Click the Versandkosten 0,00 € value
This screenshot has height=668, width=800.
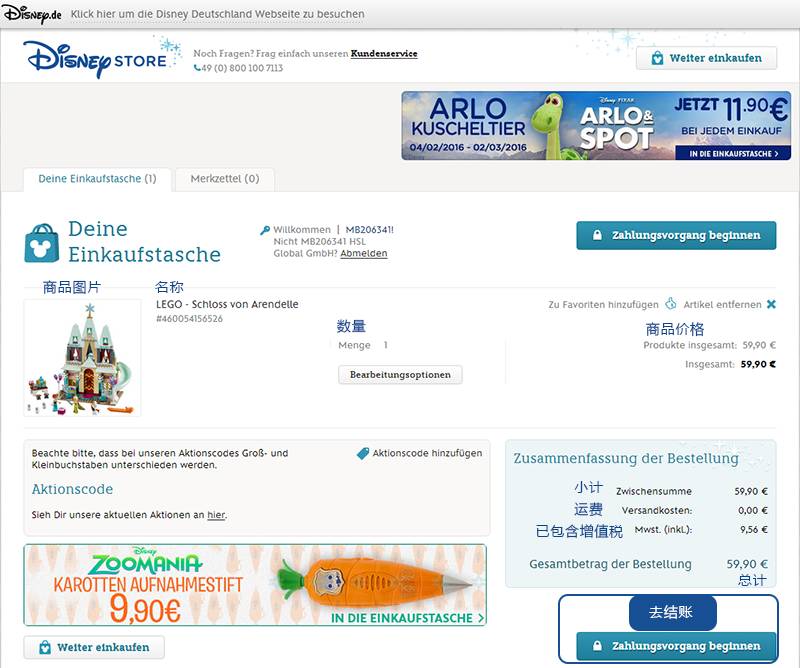click(753, 510)
